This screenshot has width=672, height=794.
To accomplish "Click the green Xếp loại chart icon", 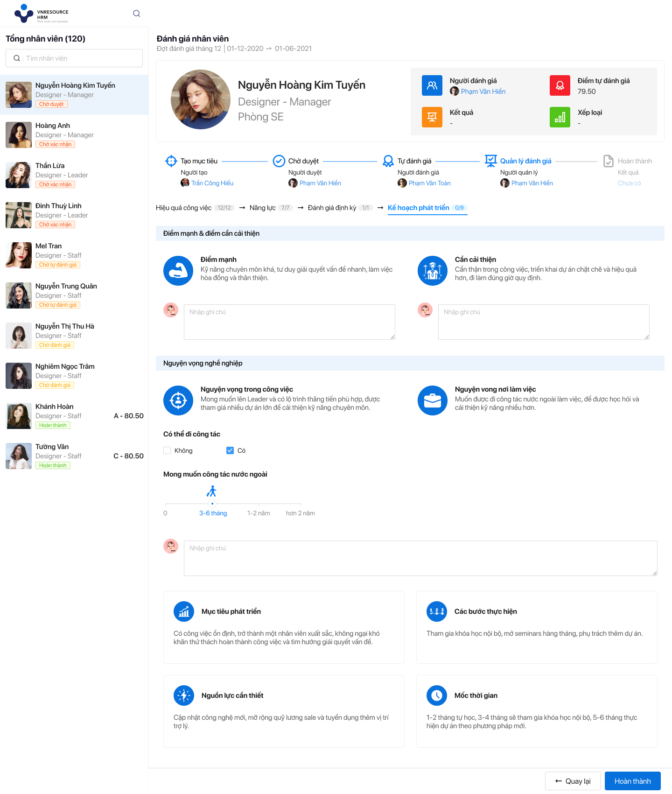I will [560, 117].
